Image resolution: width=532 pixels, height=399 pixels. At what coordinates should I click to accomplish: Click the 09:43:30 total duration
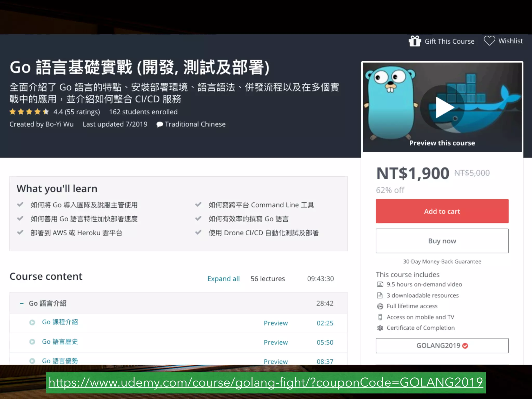(321, 279)
